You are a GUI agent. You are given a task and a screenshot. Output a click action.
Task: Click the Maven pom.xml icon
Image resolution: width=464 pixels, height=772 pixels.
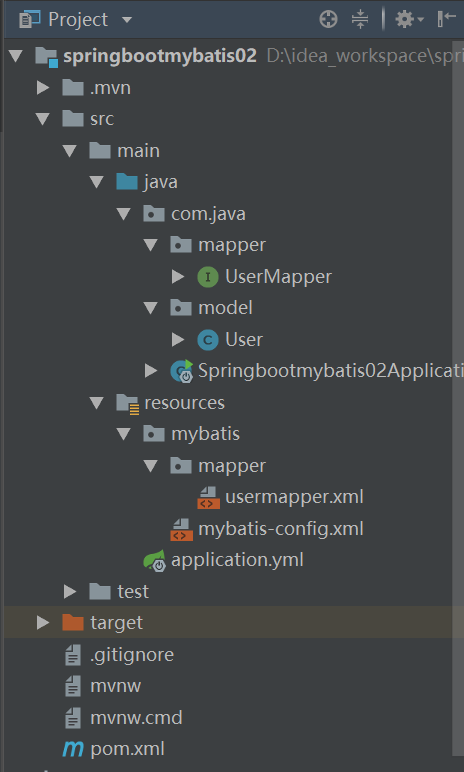tap(73, 750)
